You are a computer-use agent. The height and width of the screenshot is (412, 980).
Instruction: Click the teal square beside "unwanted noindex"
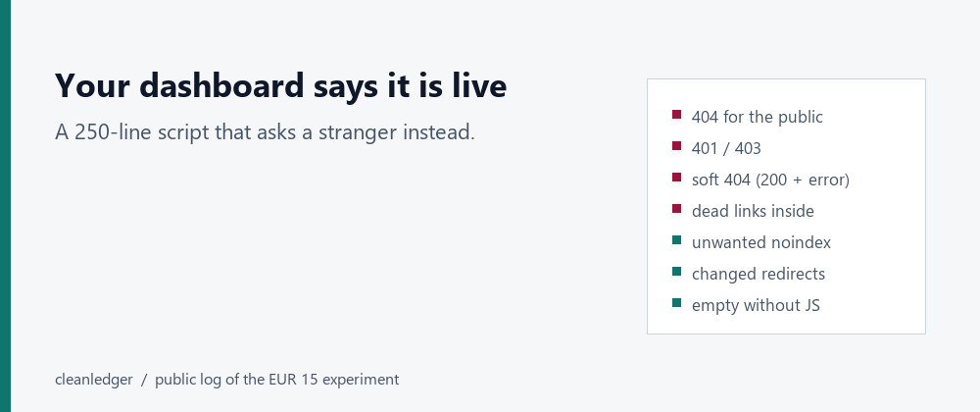(x=676, y=239)
